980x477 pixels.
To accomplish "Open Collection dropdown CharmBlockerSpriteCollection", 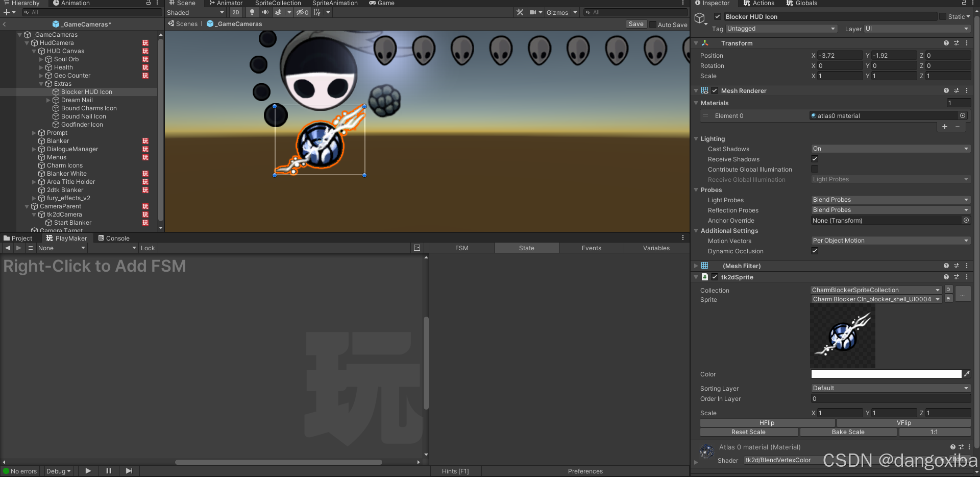I will click(x=876, y=290).
